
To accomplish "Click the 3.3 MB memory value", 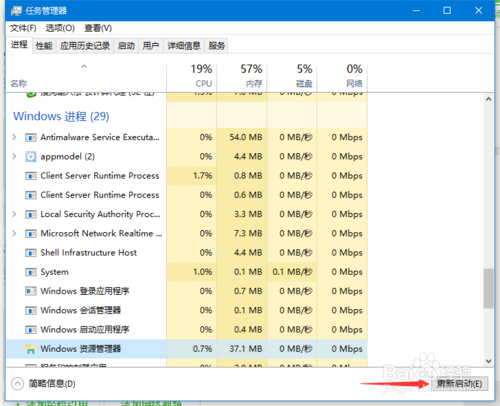I will pos(248,214).
